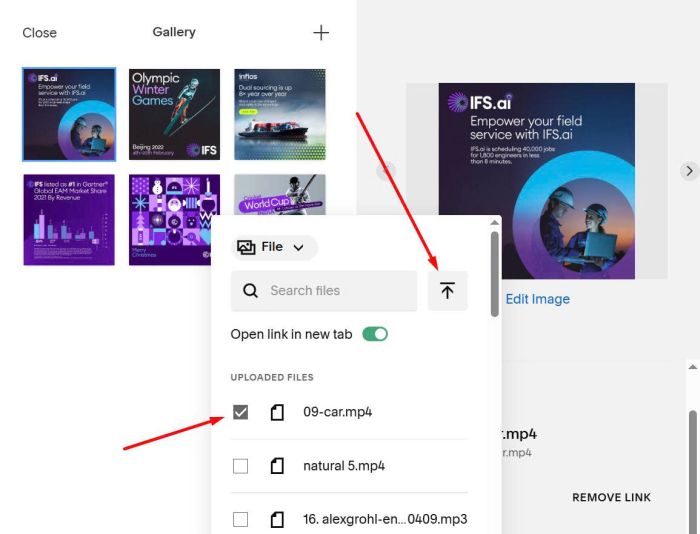Click the plus icon to add gallery image
The height and width of the screenshot is (534, 700).
(321, 33)
